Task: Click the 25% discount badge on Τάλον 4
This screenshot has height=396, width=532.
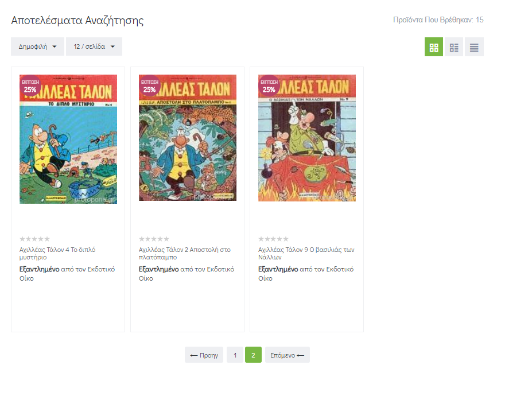Action: (30, 86)
